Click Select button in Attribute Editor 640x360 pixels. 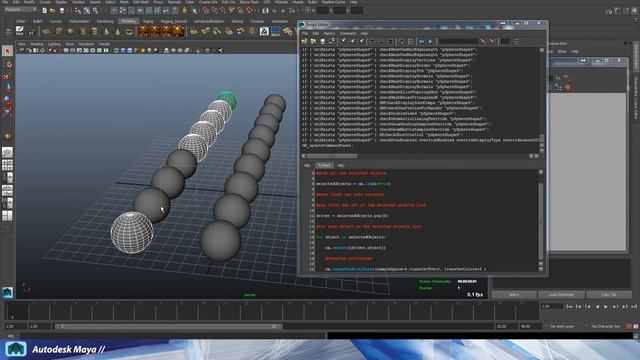point(514,295)
